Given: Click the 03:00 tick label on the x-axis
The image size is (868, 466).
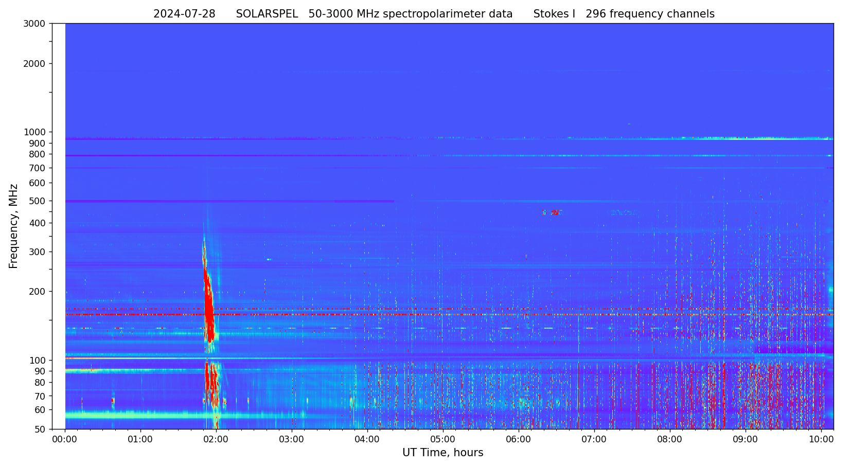Looking at the screenshot, I should [292, 440].
